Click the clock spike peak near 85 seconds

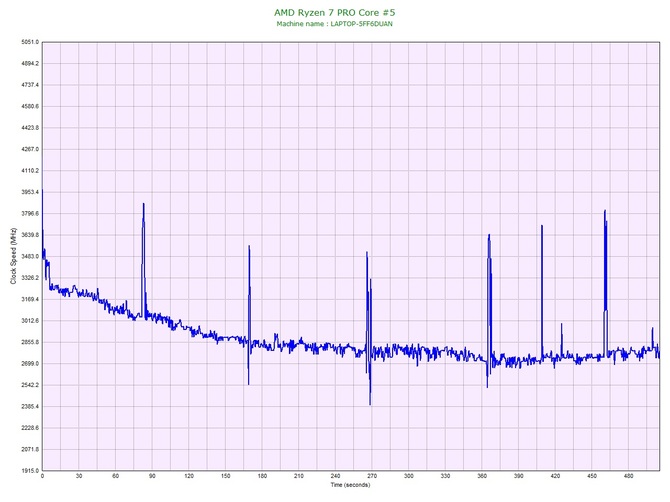144,204
